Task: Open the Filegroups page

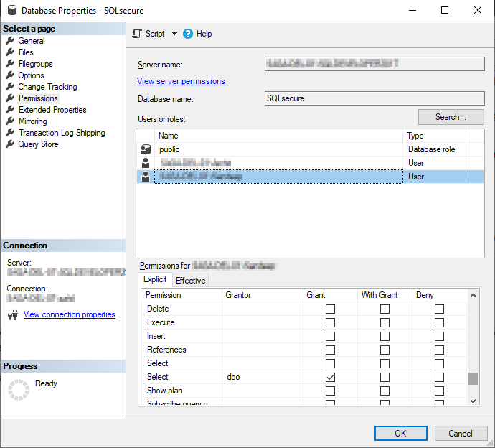Action: [35, 64]
